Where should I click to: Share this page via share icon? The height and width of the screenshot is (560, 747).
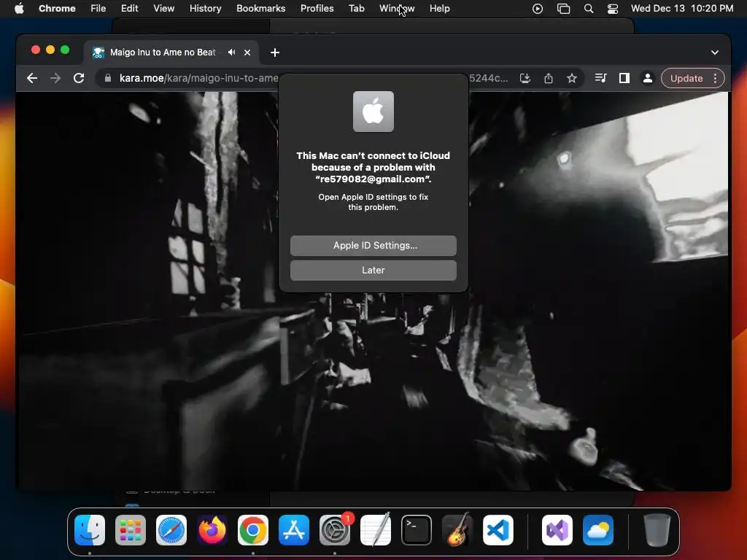(549, 78)
